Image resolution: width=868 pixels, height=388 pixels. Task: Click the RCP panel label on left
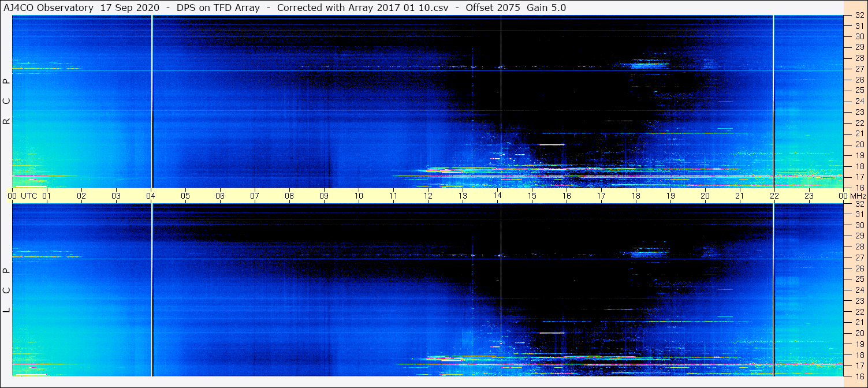[7, 102]
